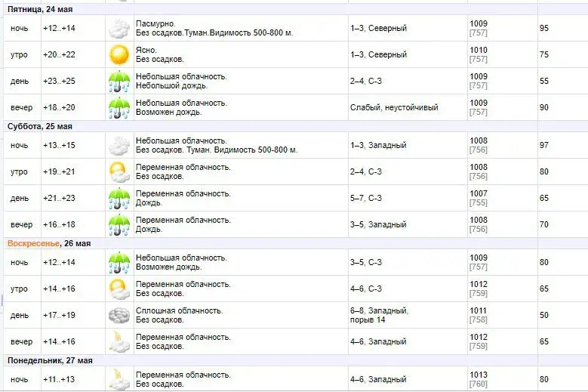The image size is (588, 392).
Task: Click the partly cloudy icon for Saturday morning
Action: [x=119, y=171]
